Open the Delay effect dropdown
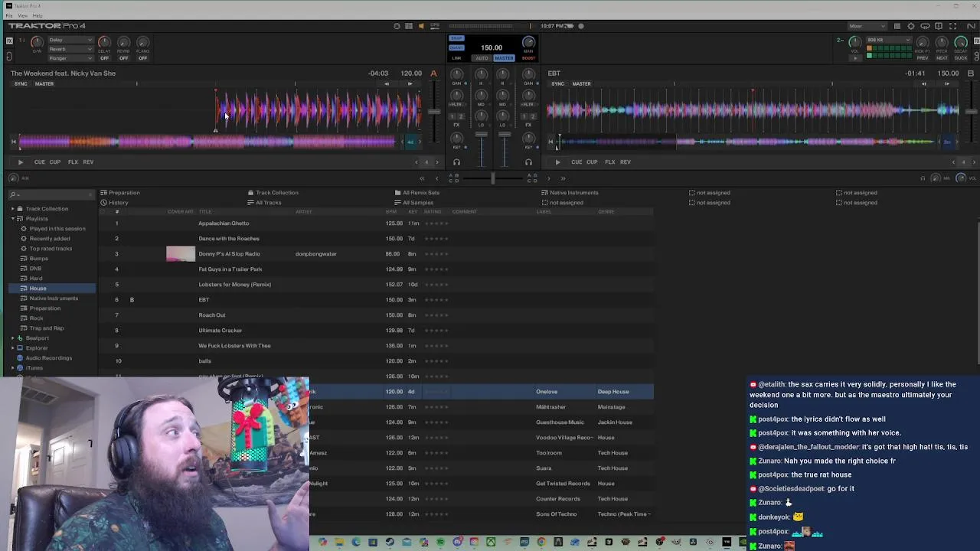The height and width of the screenshot is (551, 980). click(x=70, y=40)
